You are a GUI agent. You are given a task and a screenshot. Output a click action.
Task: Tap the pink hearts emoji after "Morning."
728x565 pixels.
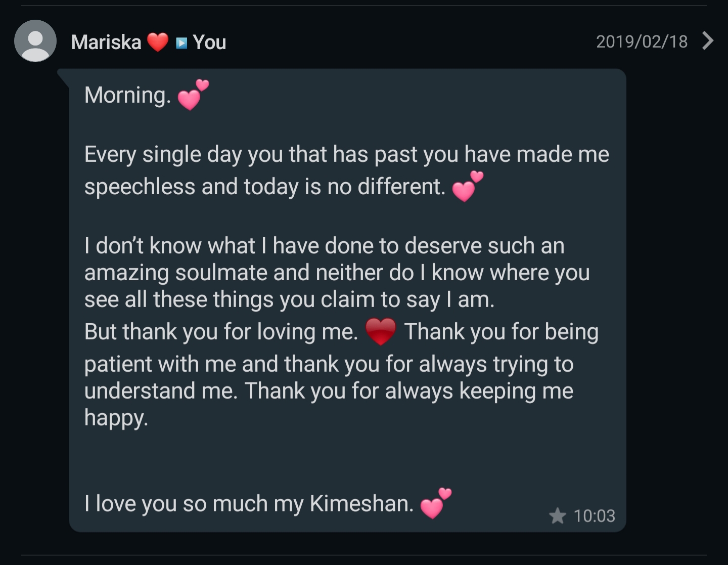(193, 95)
